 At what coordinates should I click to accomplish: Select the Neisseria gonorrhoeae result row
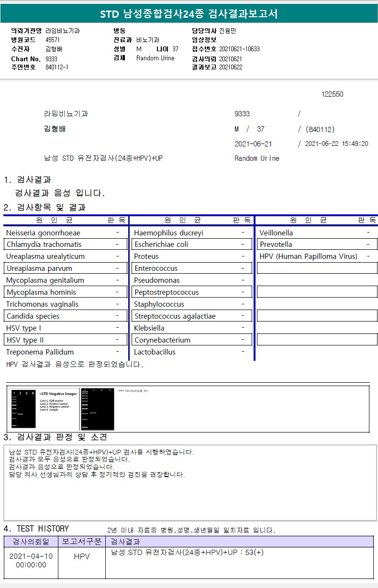65,233
